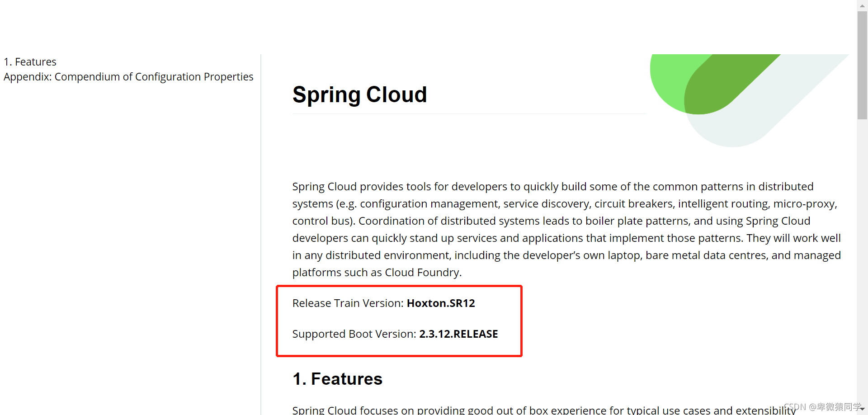Open the '1. Features' sidebar link

30,62
